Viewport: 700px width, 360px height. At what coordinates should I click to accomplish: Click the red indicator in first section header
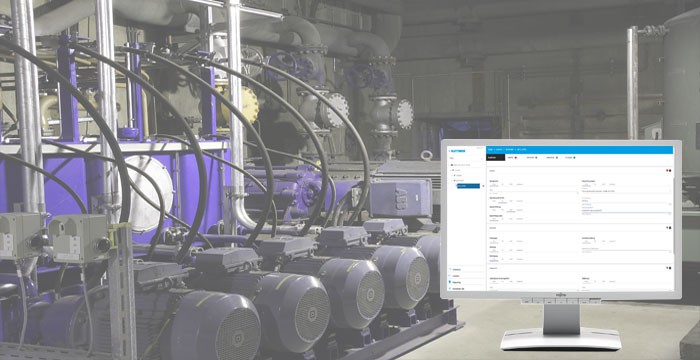[667, 171]
